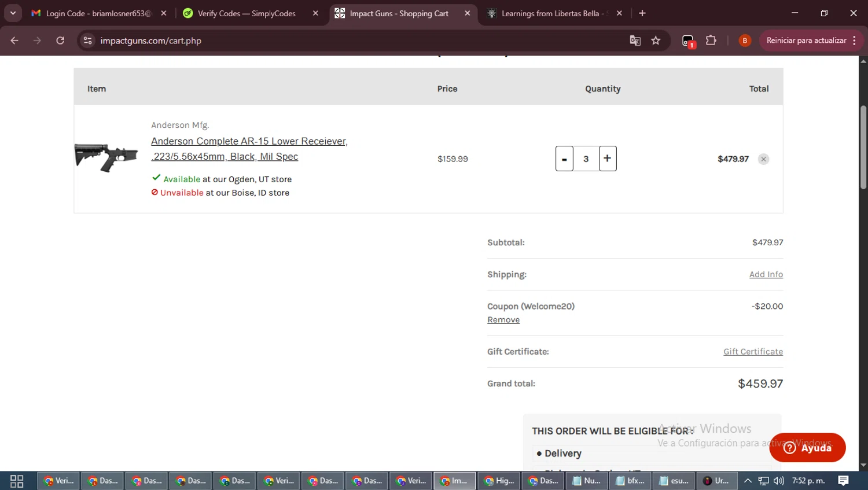Open the 7:52 p. m. clock
The width and height of the screenshot is (868, 490).
[808, 481]
